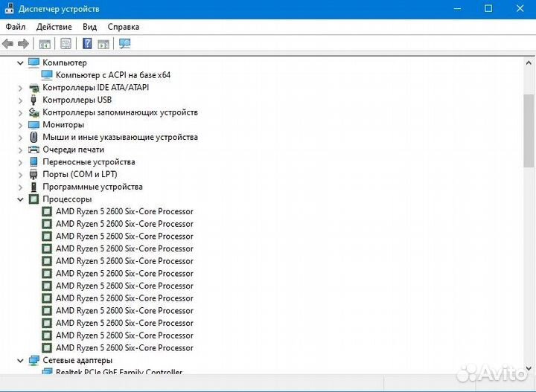Click the Контроллеры запоминающих устройств icon
This screenshot has height=392, width=536.
pyautogui.click(x=33, y=112)
